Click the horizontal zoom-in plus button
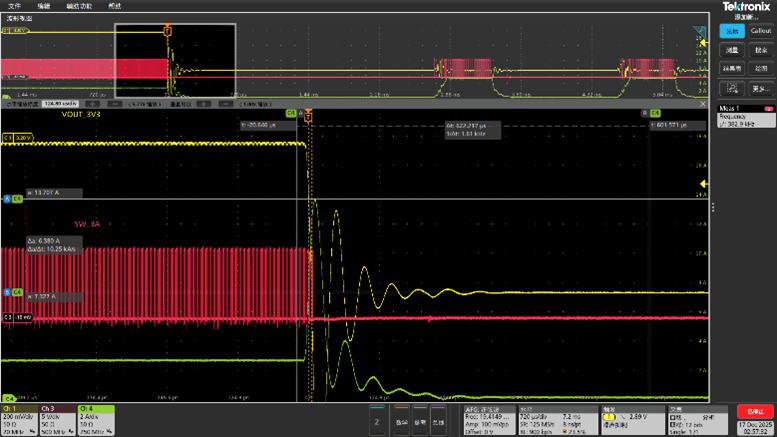Image resolution: width=777 pixels, height=437 pixels. pos(93,104)
